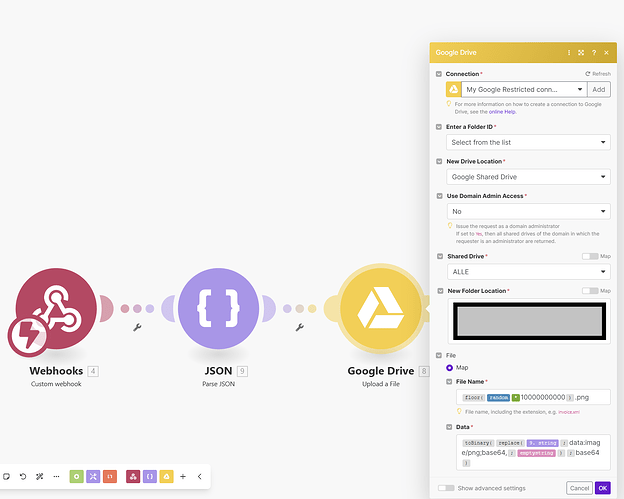624x499 pixels.
Task: Open the Select from the list dropdown
Action: (528, 142)
